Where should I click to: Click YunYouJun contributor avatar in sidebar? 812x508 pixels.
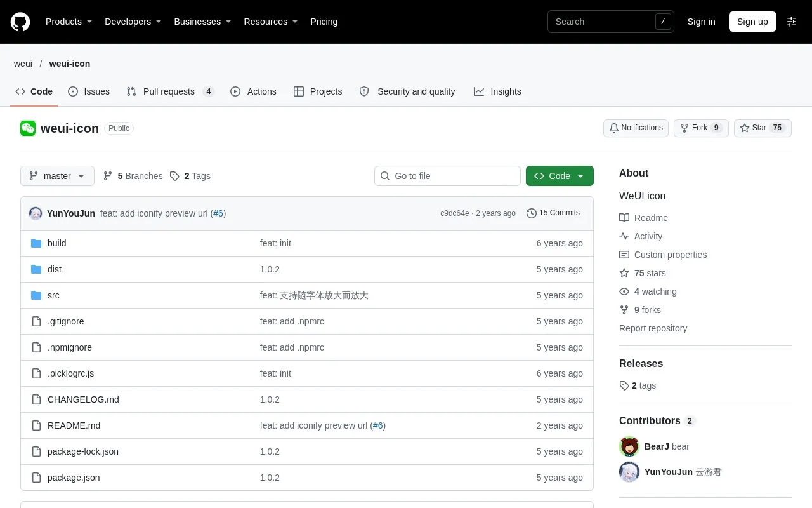pos(629,472)
